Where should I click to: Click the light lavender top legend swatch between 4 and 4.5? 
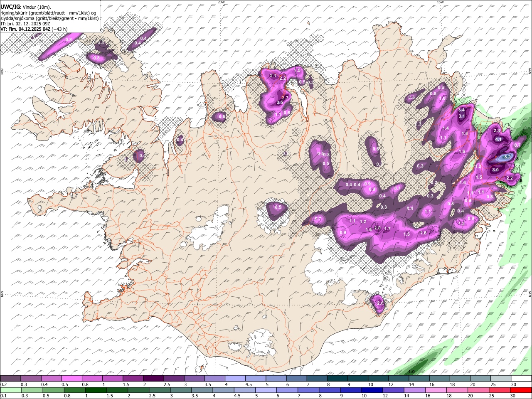tap(235, 379)
